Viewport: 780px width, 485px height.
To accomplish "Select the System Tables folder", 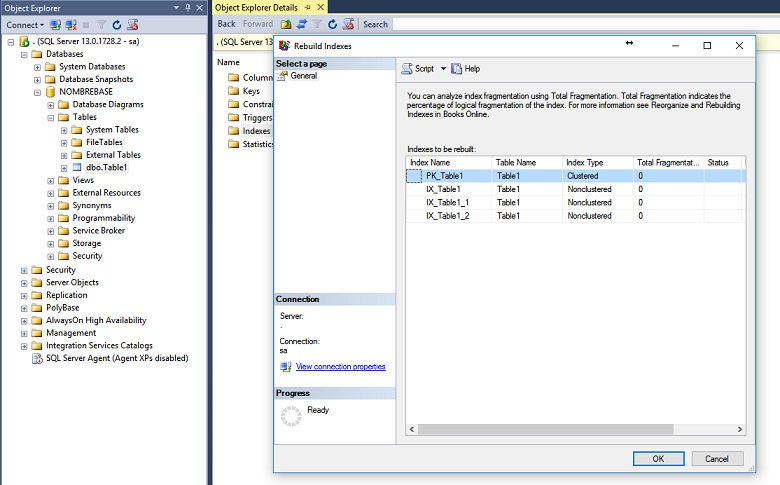I will click(x=112, y=130).
